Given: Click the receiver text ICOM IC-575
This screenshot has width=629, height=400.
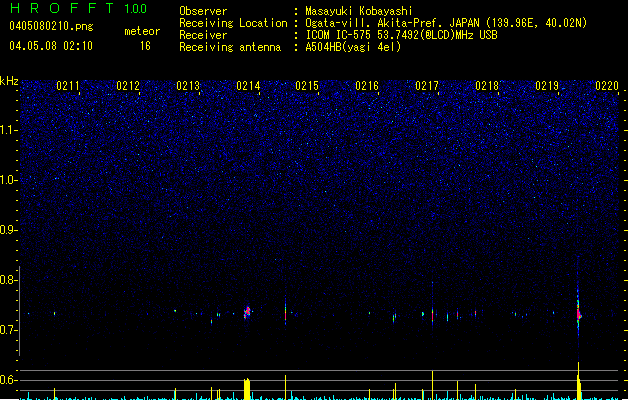Looking at the screenshot, I should (338, 35).
